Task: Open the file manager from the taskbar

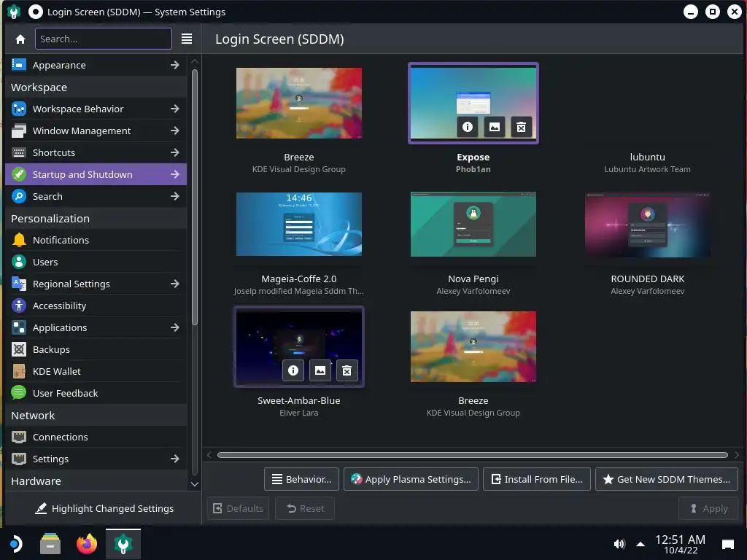Action: (x=50, y=544)
